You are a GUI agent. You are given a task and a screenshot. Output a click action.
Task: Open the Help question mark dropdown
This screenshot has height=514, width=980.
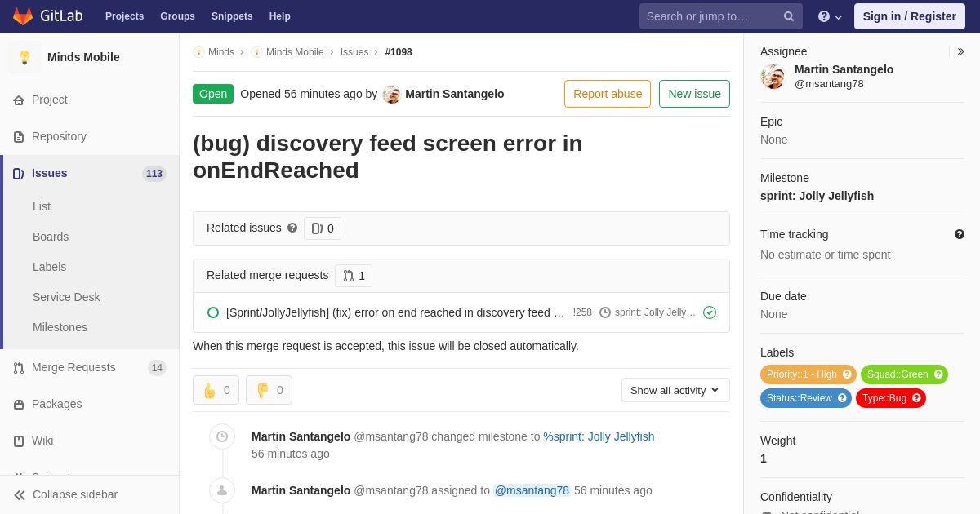pyautogui.click(x=830, y=16)
